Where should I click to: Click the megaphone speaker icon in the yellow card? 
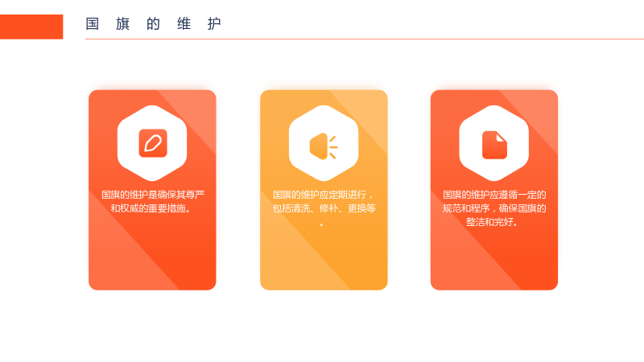click(324, 146)
